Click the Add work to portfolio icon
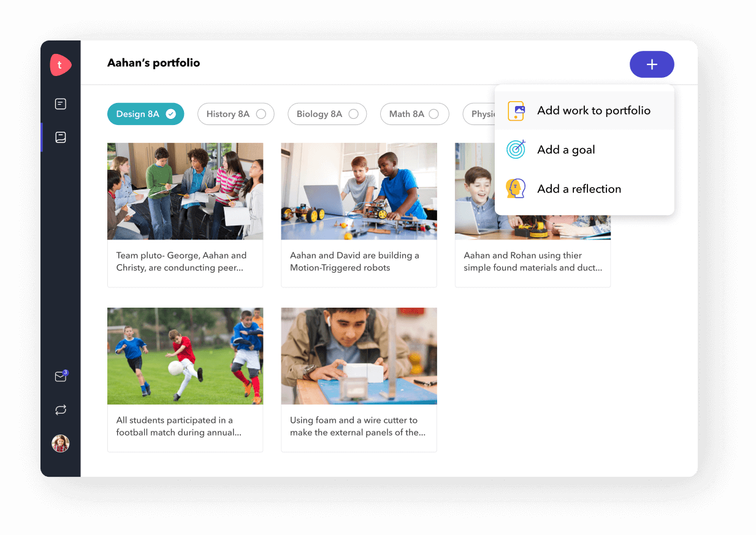The image size is (756, 535). tap(516, 111)
